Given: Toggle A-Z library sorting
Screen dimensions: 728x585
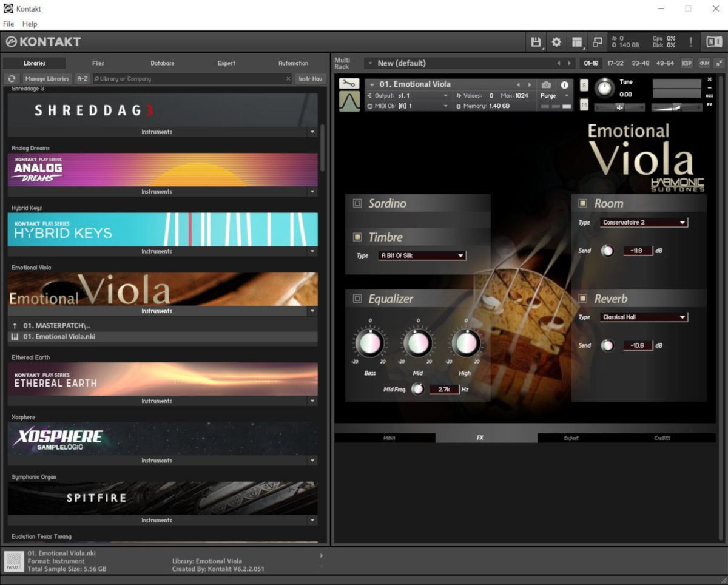Looking at the screenshot, I should tap(82, 79).
